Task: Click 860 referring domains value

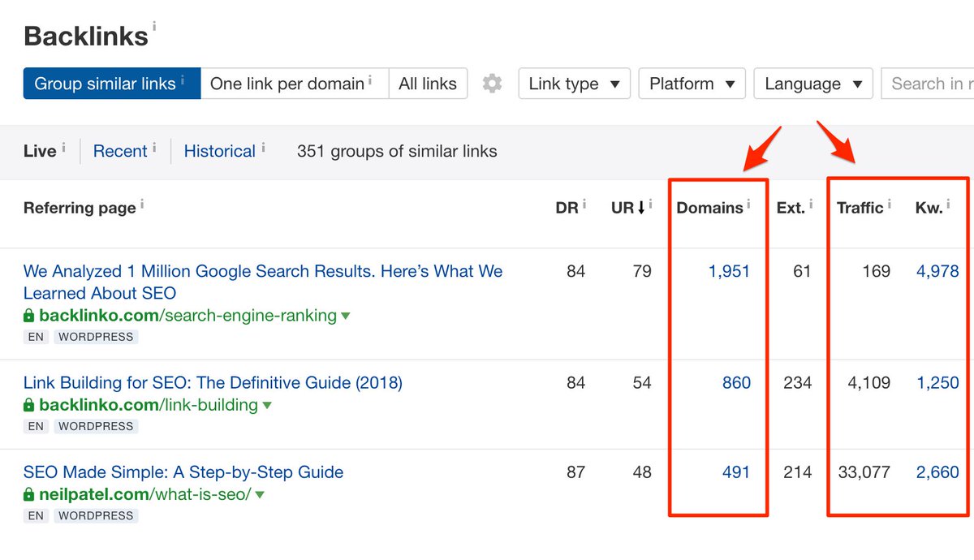Action: (736, 382)
